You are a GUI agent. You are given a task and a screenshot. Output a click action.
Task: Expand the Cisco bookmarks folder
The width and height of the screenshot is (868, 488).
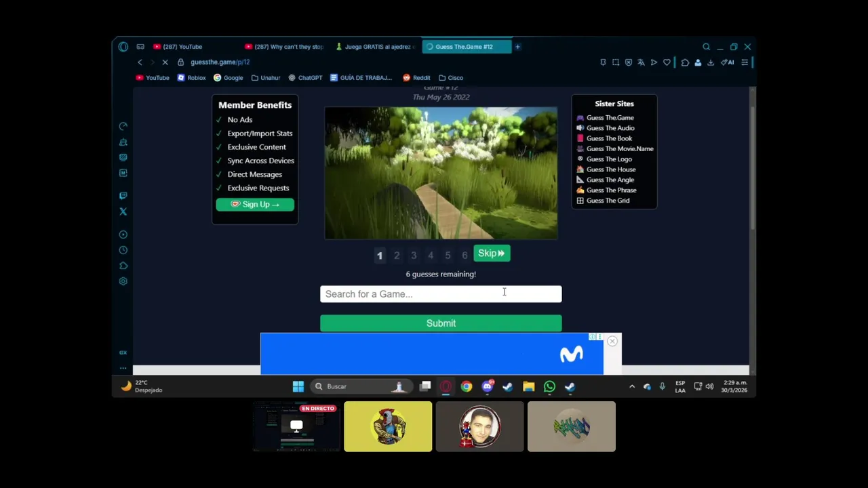click(451, 78)
